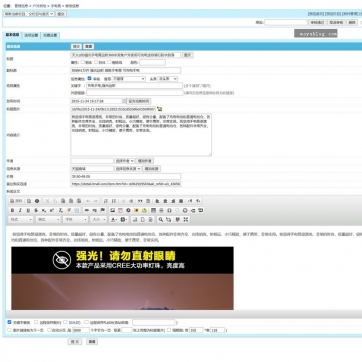Apply Italic formatting in the editor toolbar

[20, 210]
